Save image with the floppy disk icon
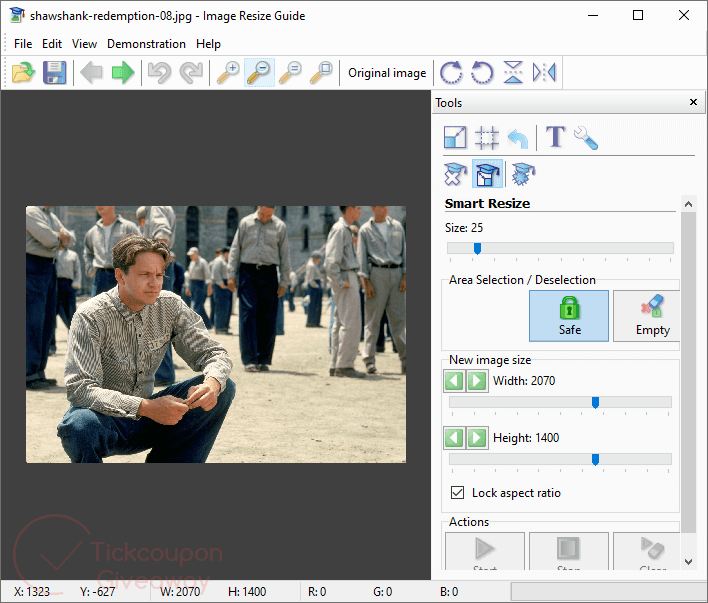708x603 pixels. pos(54,72)
